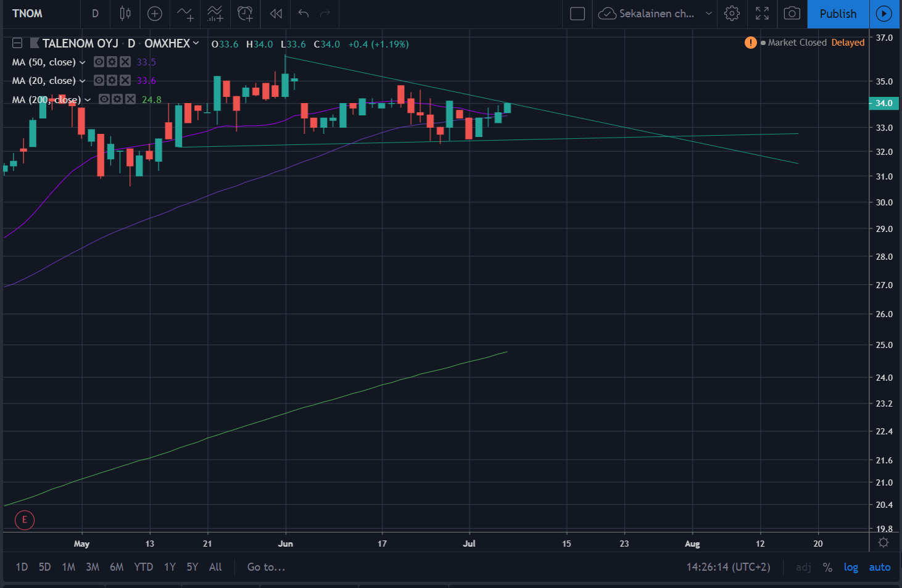Click the Undo arrow icon
The width and height of the screenshot is (902, 588).
303,14
